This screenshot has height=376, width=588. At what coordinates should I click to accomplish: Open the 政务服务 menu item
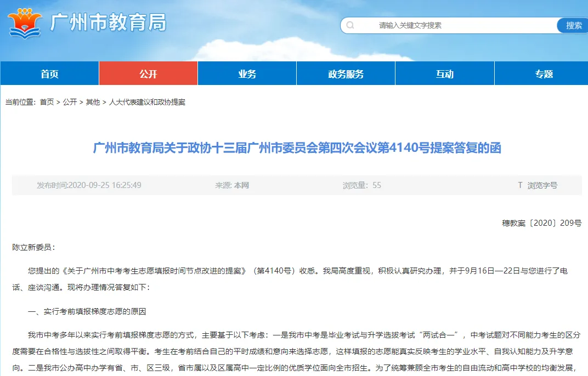346,73
